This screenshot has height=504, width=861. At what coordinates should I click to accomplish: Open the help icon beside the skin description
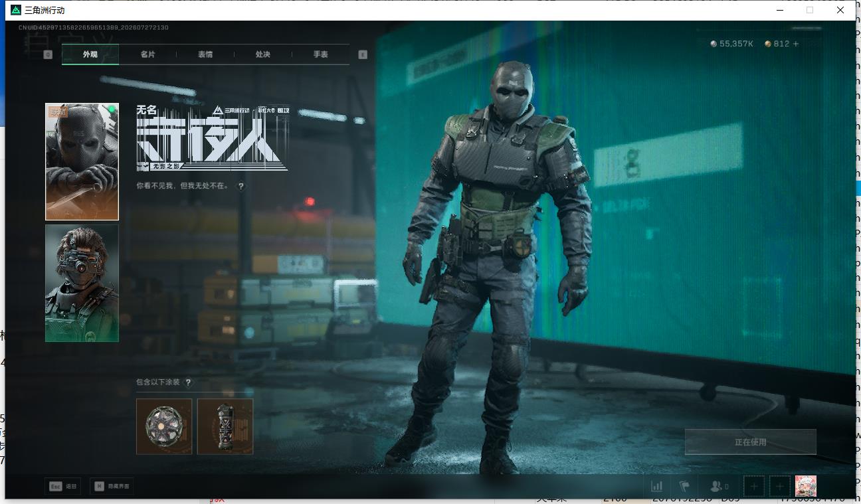click(241, 187)
